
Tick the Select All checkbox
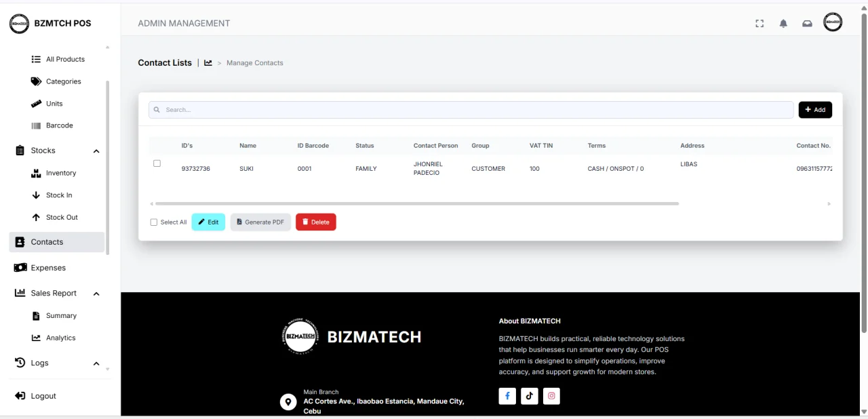(x=153, y=222)
